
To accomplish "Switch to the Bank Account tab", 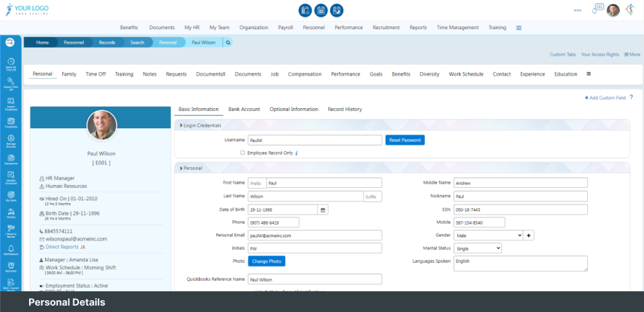I will 244,110.
